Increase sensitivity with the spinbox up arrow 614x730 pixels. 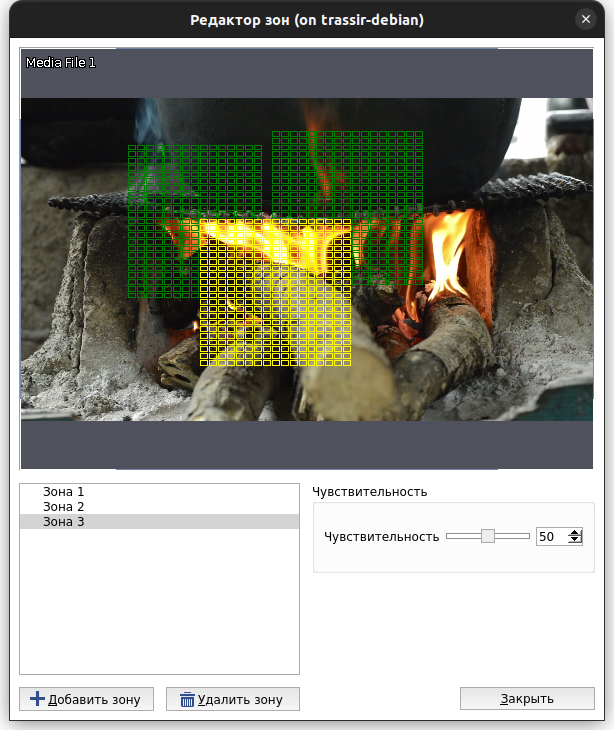pos(575,533)
